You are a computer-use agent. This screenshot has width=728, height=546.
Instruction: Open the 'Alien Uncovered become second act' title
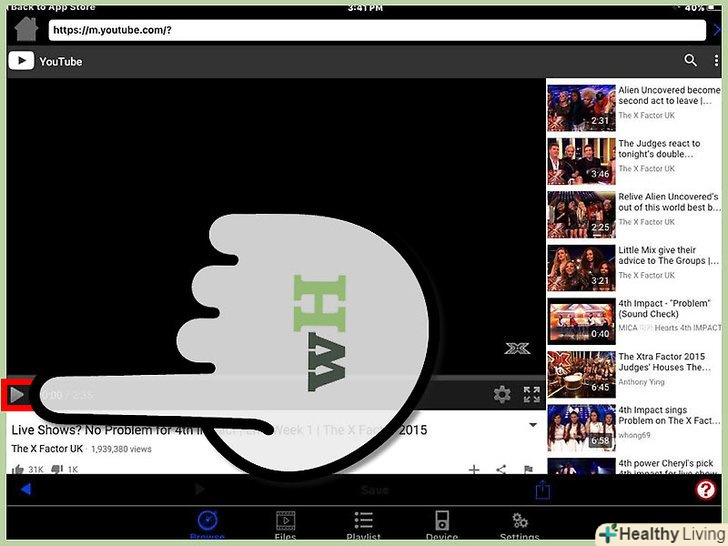pos(669,95)
